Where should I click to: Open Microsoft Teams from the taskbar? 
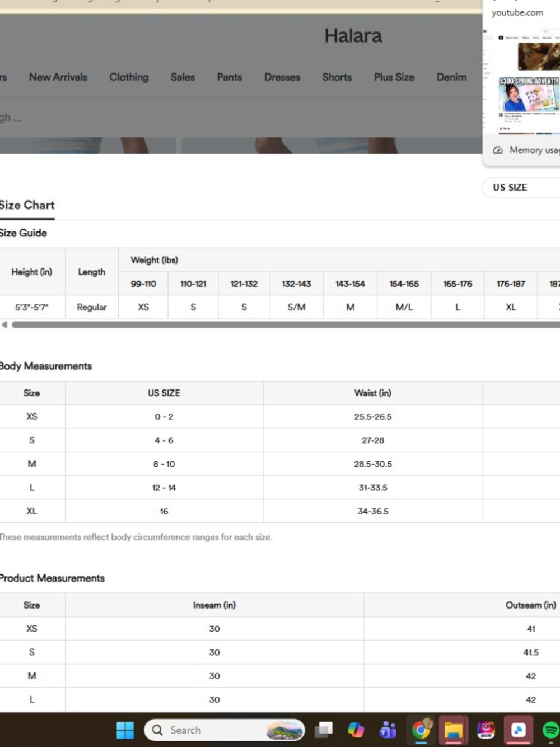pyautogui.click(x=388, y=730)
